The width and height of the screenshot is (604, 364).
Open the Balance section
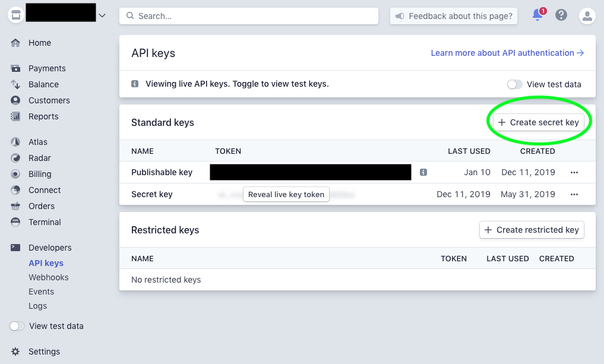[x=44, y=84]
